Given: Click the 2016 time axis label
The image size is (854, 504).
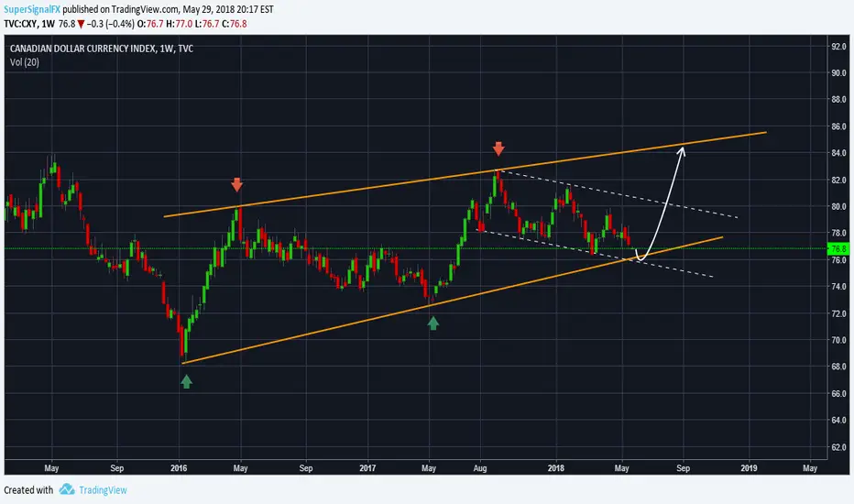Looking at the screenshot, I should [179, 468].
